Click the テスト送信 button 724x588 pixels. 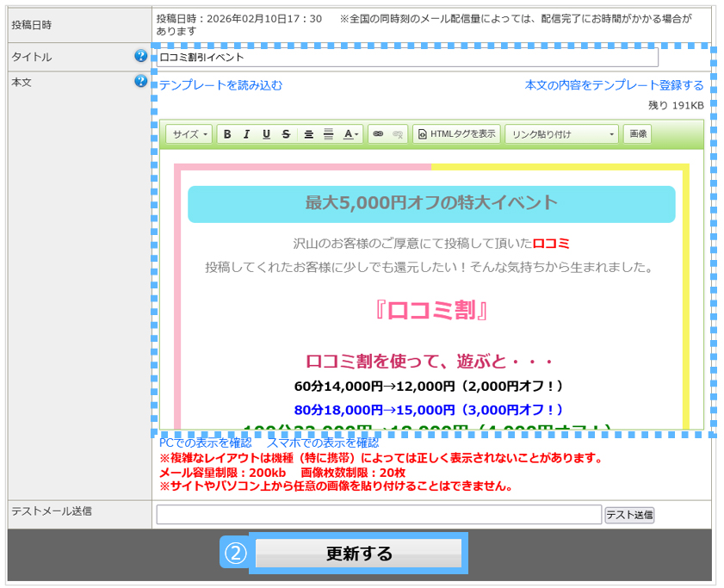click(x=629, y=515)
